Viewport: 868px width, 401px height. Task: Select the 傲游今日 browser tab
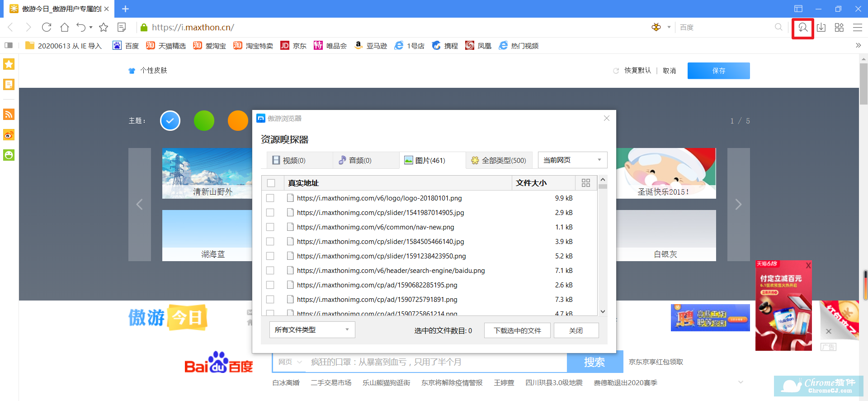click(59, 9)
